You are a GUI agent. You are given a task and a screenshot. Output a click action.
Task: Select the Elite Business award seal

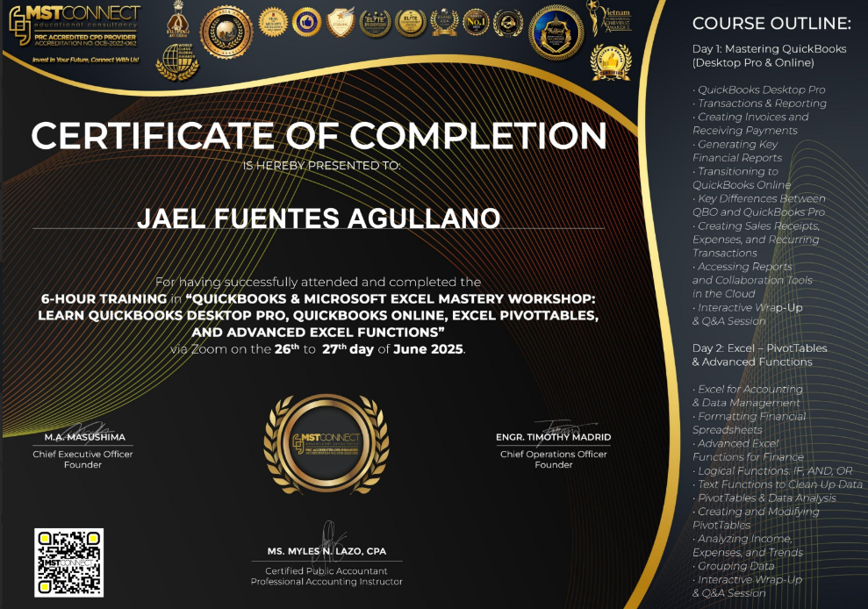click(x=374, y=21)
